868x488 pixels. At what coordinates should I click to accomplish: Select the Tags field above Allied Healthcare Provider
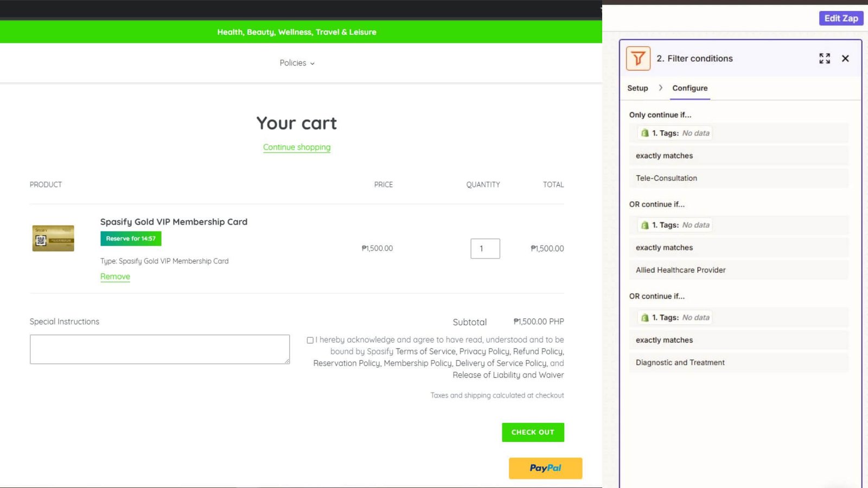(x=738, y=225)
